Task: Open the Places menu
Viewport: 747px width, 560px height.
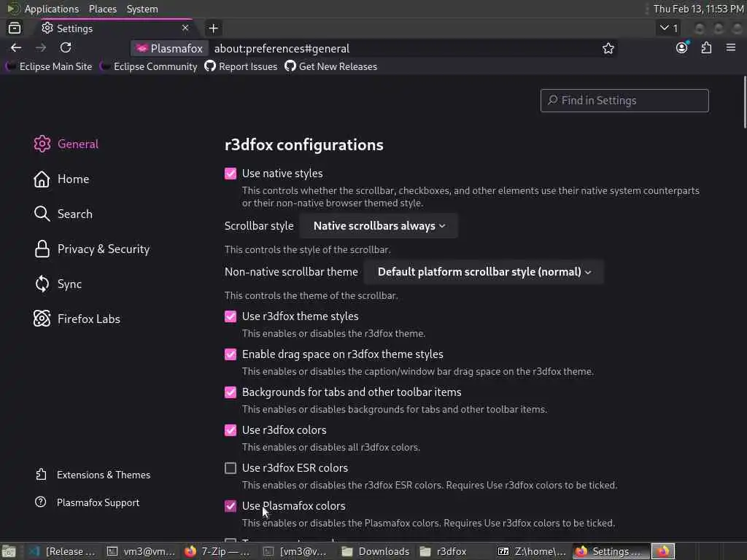Action: [x=103, y=9]
